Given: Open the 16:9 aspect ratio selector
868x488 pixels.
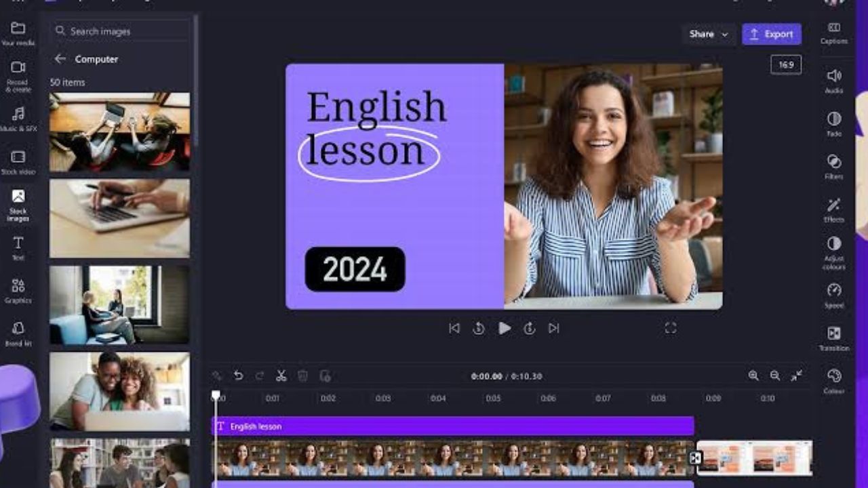Looking at the screenshot, I should coord(786,65).
